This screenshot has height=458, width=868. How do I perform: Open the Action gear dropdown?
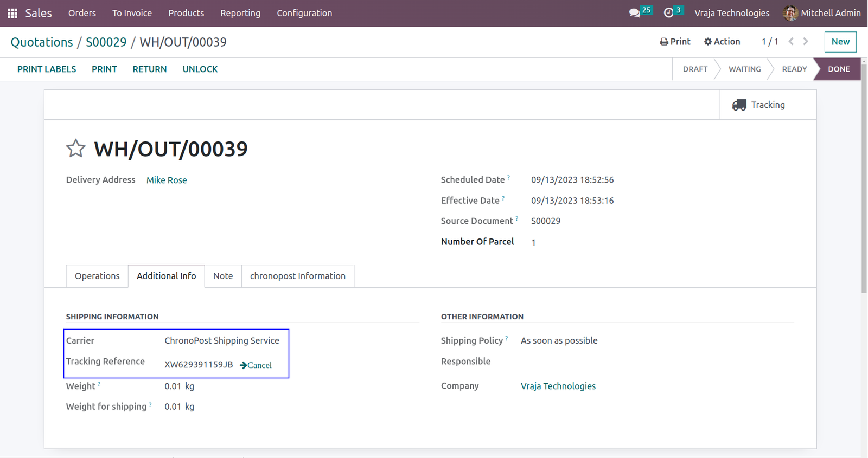click(x=722, y=42)
